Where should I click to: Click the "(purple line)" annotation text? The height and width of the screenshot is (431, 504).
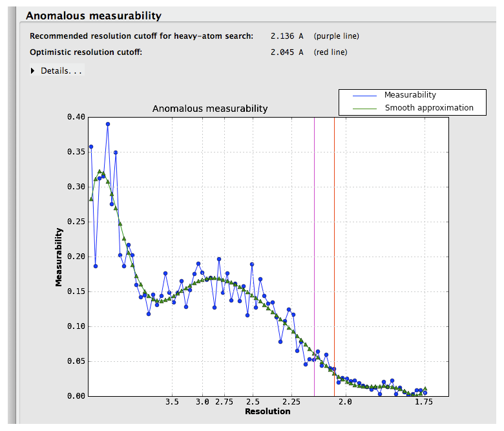[x=336, y=36]
